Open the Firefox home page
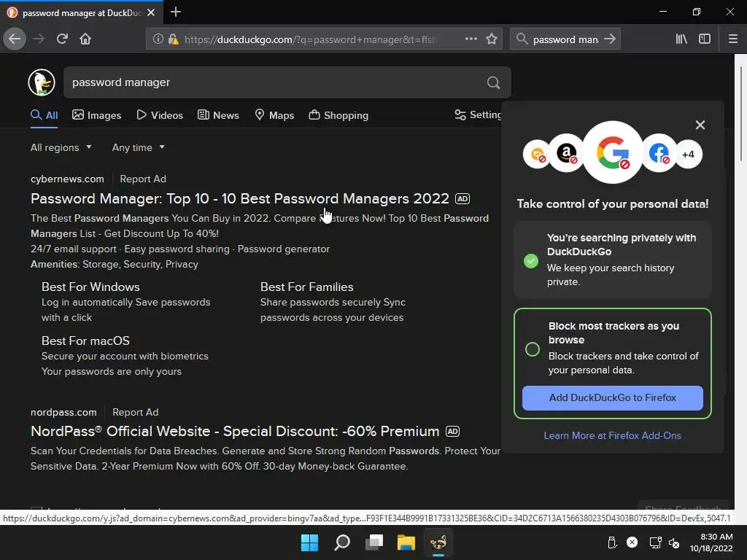 tap(85, 39)
